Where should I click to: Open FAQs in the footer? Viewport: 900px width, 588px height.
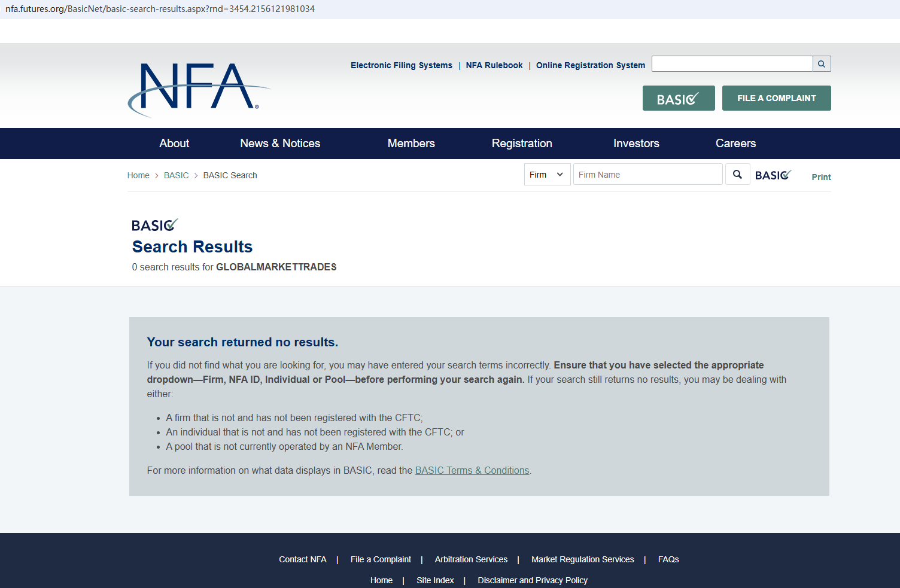[668, 560]
